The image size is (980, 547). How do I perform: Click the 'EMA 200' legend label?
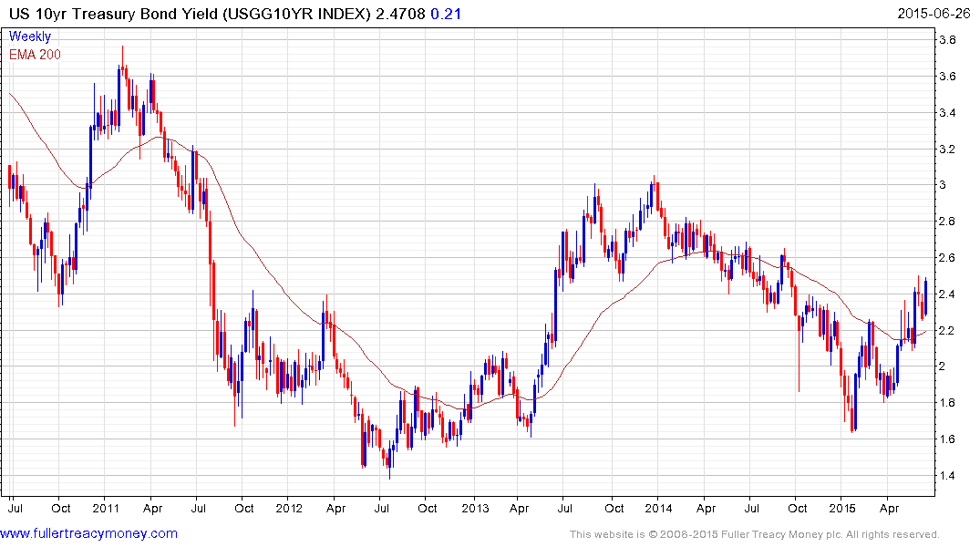click(x=35, y=55)
